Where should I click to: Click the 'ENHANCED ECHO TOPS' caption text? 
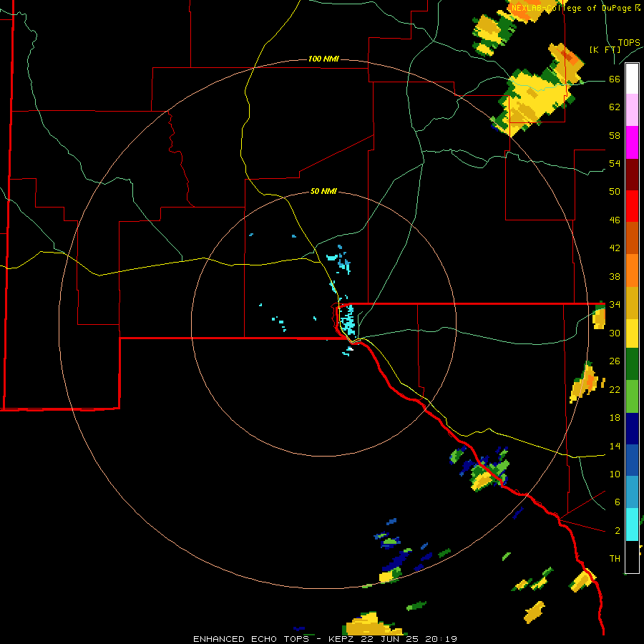251,639
